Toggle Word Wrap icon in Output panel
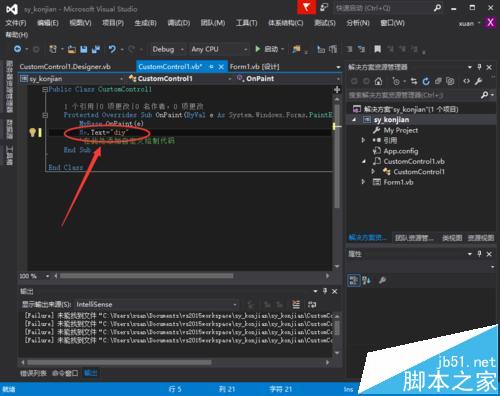Screen dimensions: 500x396 312,304
